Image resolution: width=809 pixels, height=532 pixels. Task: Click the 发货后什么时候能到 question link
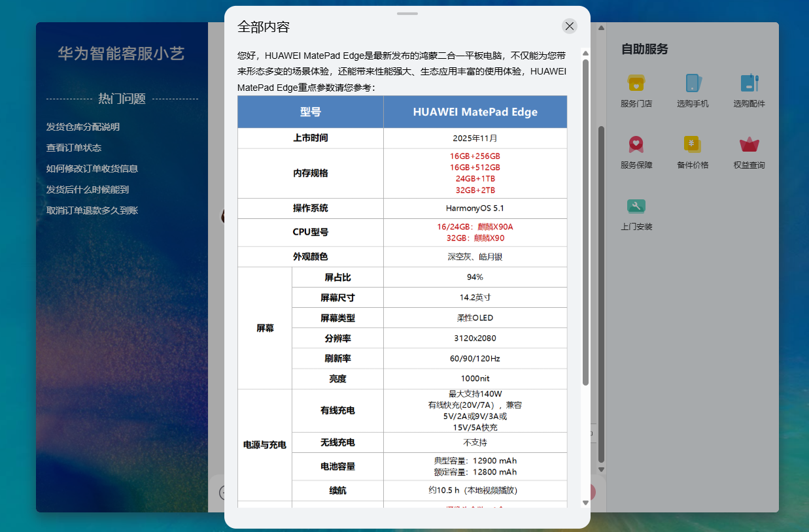[88, 190]
